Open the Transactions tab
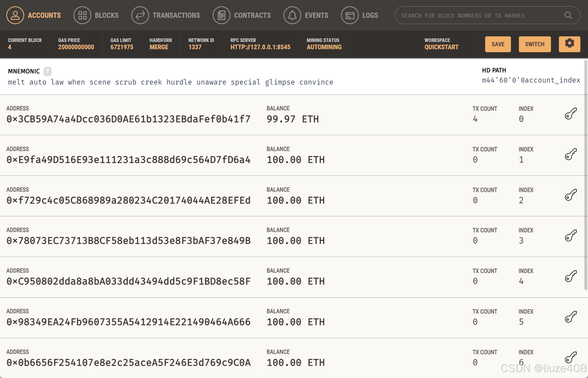The width and height of the screenshot is (588, 378). coord(166,15)
